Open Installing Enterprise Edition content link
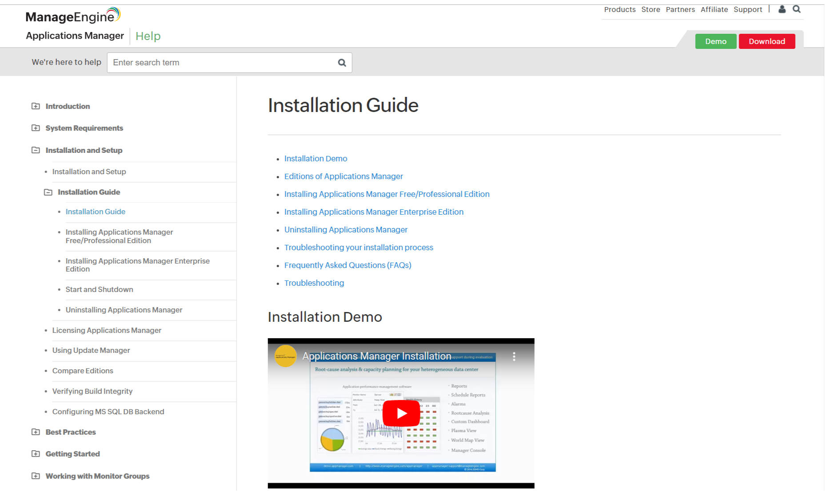Image resolution: width=827 pixels, height=504 pixels. [374, 212]
